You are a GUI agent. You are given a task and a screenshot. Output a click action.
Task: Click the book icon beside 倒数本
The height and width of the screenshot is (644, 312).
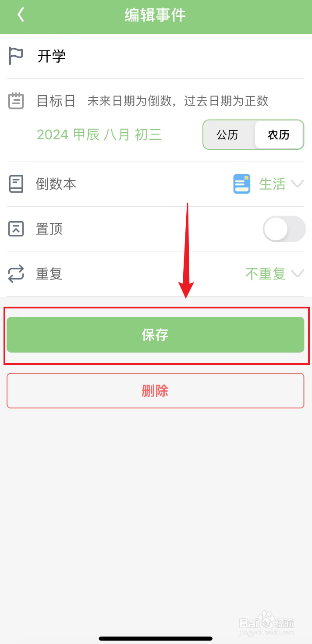click(16, 184)
